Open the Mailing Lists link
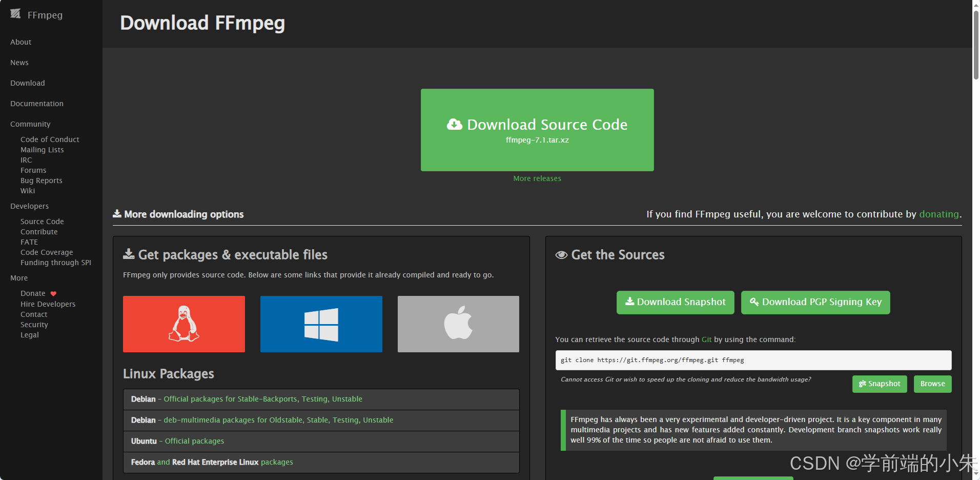The image size is (980, 480). 42,150
